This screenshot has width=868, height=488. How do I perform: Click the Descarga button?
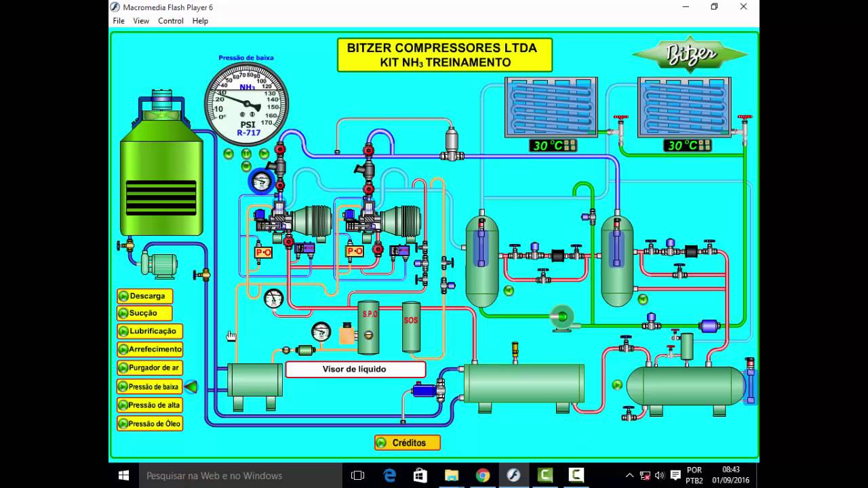[x=145, y=296]
